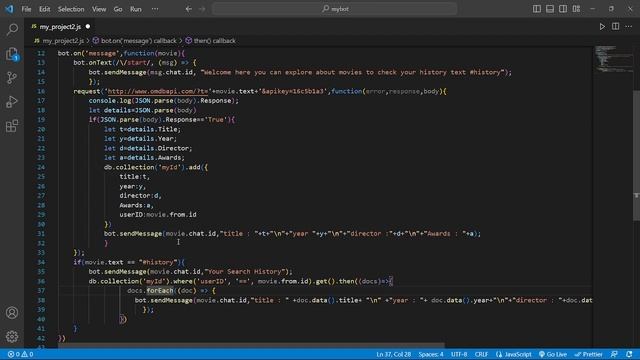
Task: Open the Extensions view
Action: (x=12, y=126)
